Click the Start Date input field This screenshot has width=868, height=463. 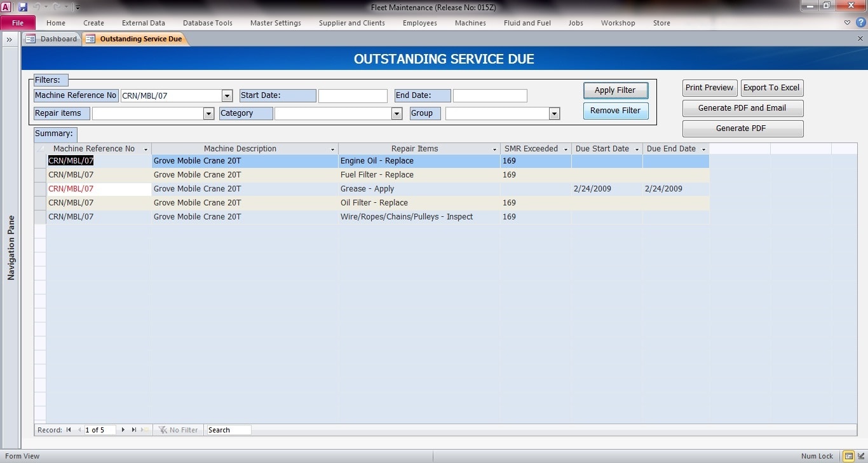[353, 95]
